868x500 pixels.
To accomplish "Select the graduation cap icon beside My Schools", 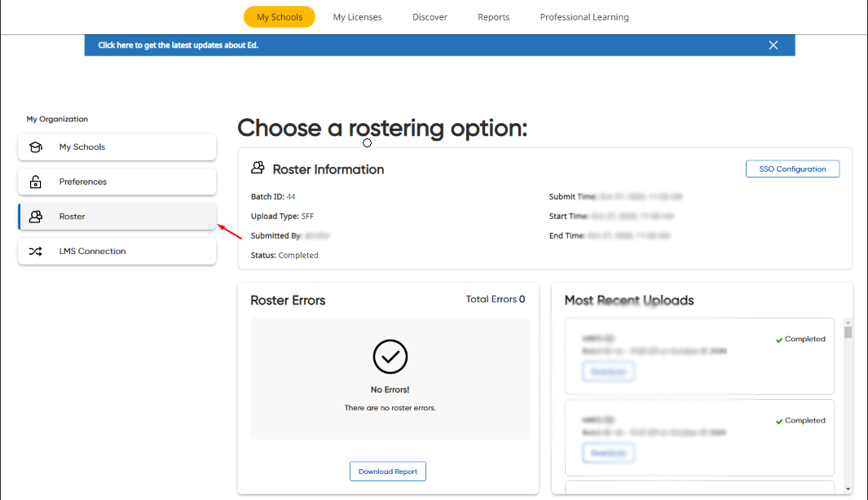I will (34, 147).
